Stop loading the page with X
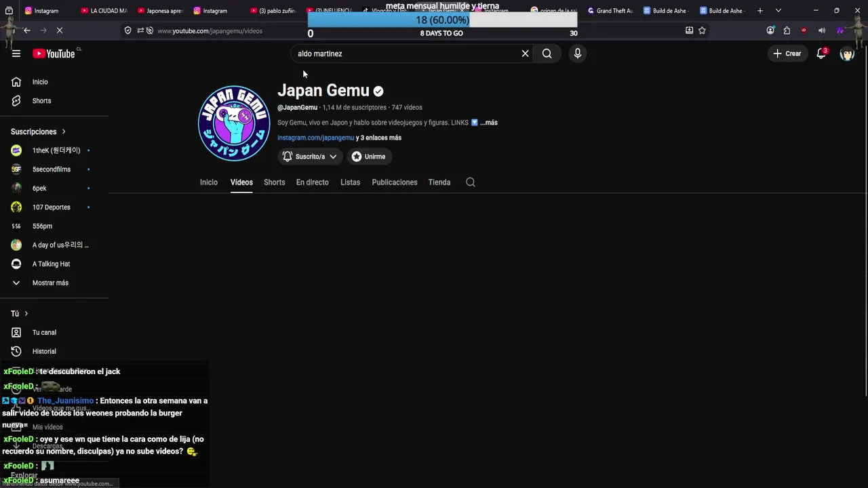 coord(60,30)
